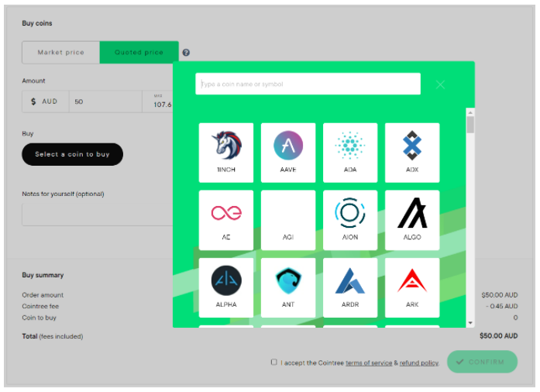Click the Total $50.00 AUD value

(498, 336)
